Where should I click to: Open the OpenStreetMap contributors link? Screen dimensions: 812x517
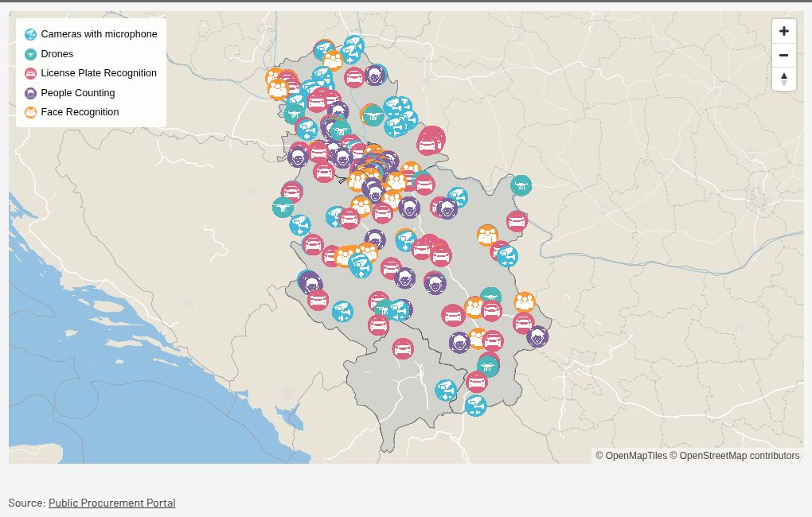[739, 456]
